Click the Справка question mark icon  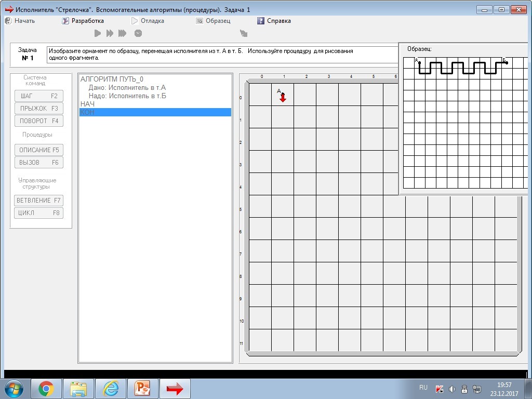[x=261, y=21]
